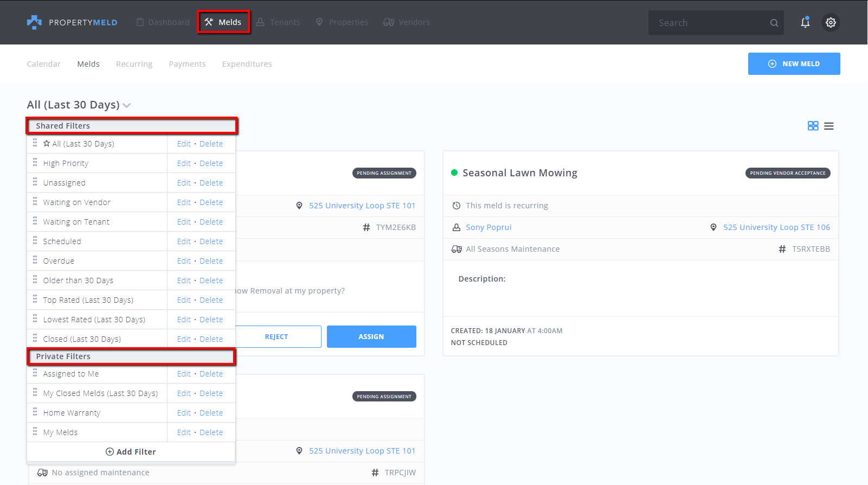Viewport: 868px width, 485px height.
Task: Click drag handle for My Melds filter
Action: [x=35, y=431]
